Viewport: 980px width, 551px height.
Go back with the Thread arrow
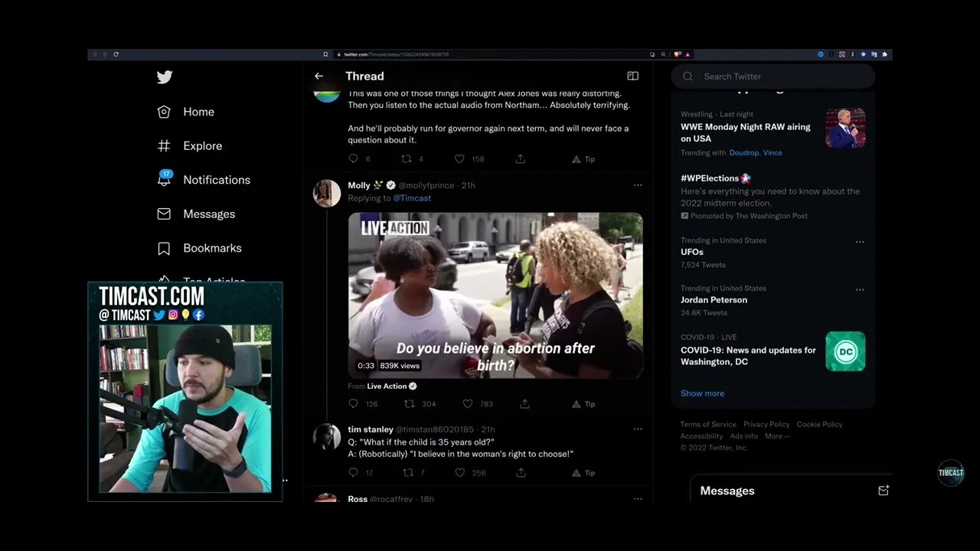[x=318, y=76]
